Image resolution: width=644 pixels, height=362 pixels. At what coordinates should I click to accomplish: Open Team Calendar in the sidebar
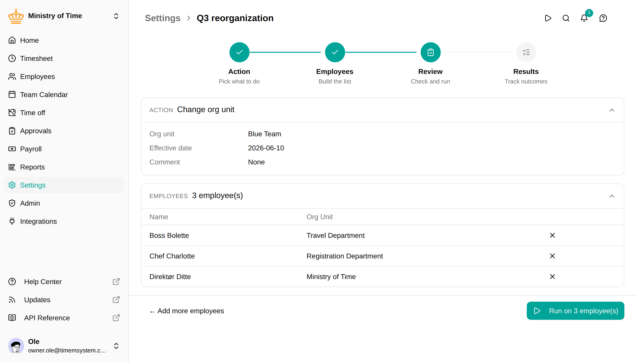(x=64, y=95)
